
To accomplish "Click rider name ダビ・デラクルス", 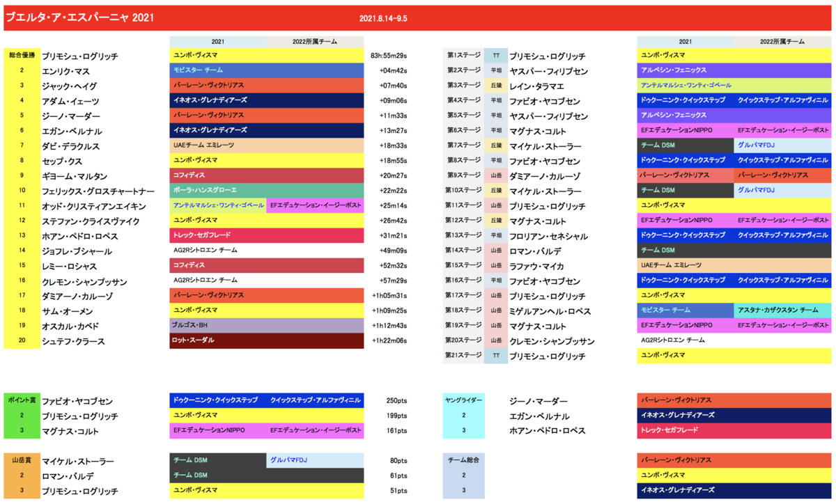I will [70, 146].
